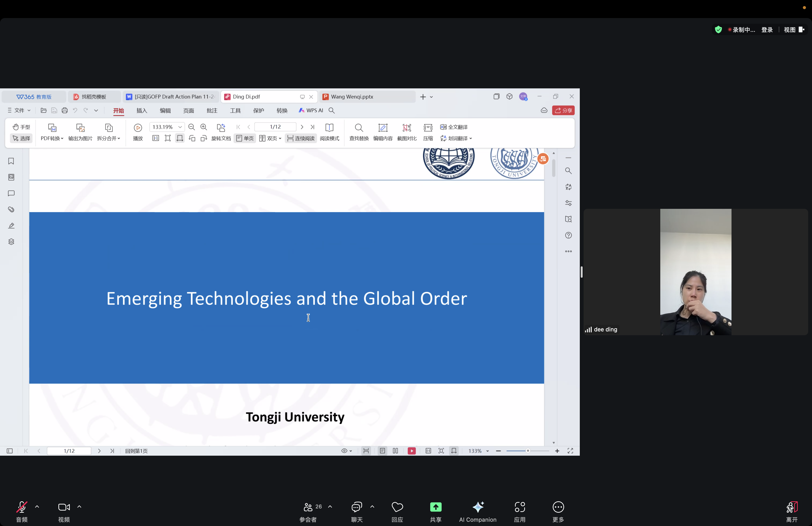Viewport: 812px width, 526px height.
Task: Adjust the bottom zoom slider handle
Action: pyautogui.click(x=528, y=451)
